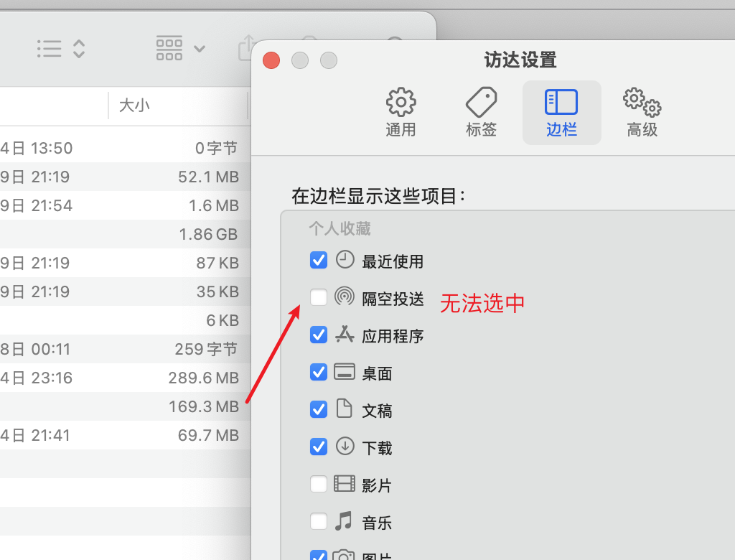Uncheck the 最近使用 checkbox
The height and width of the screenshot is (560, 735).
pos(318,260)
